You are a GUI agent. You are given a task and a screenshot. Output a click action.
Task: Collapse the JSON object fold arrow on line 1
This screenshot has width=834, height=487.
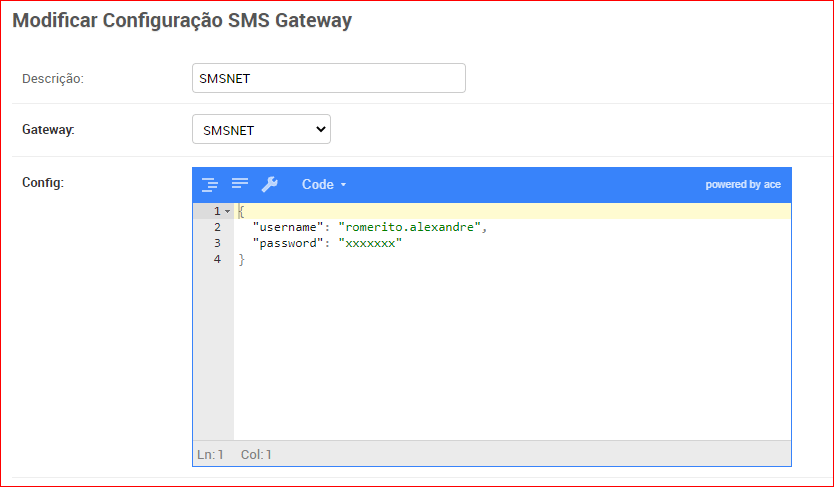pyautogui.click(x=228, y=212)
